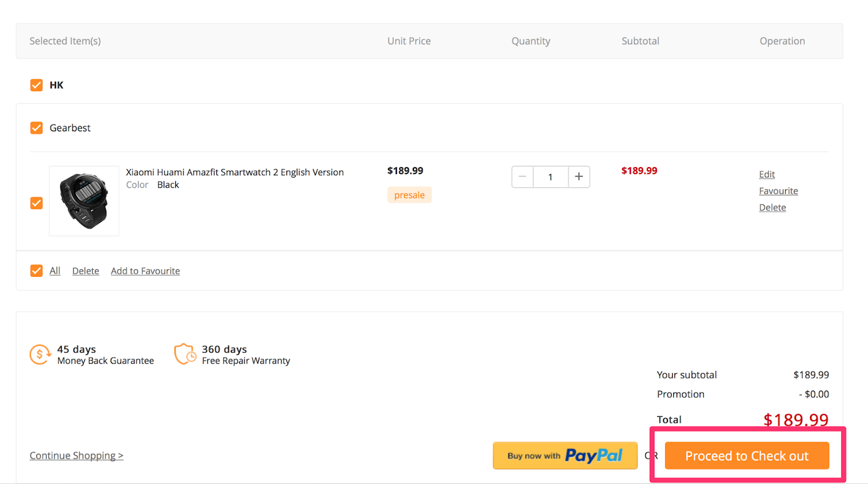Increase quantity with the plus button
Viewport: 868px width, 484px height.
pyautogui.click(x=579, y=177)
